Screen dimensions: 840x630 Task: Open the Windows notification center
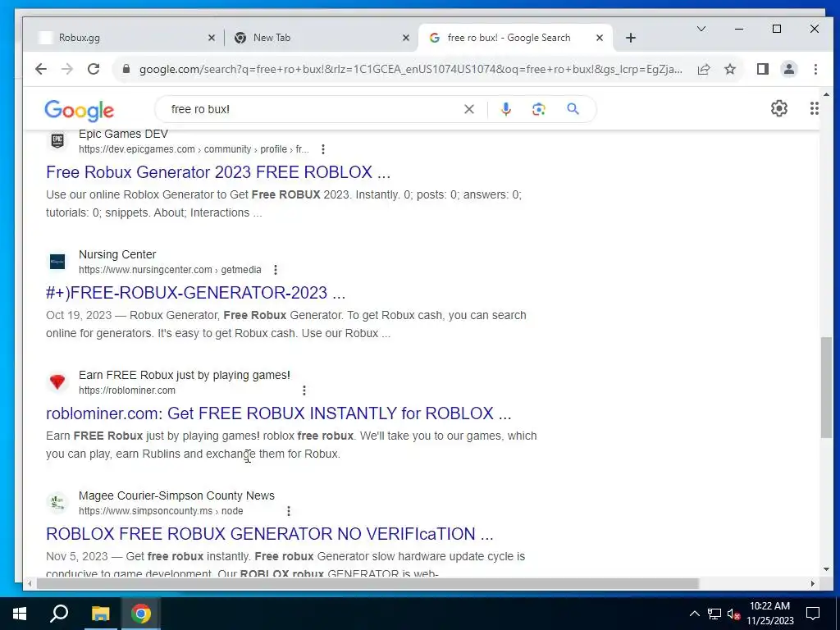(x=813, y=614)
